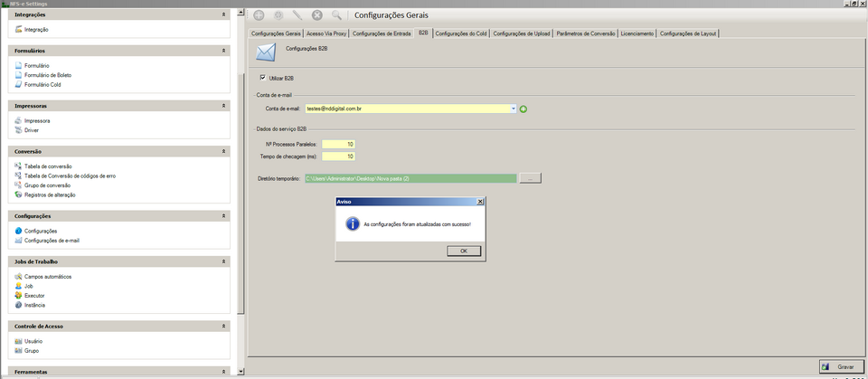
Task: Click OK in the Aviso dialog
Action: tap(464, 251)
